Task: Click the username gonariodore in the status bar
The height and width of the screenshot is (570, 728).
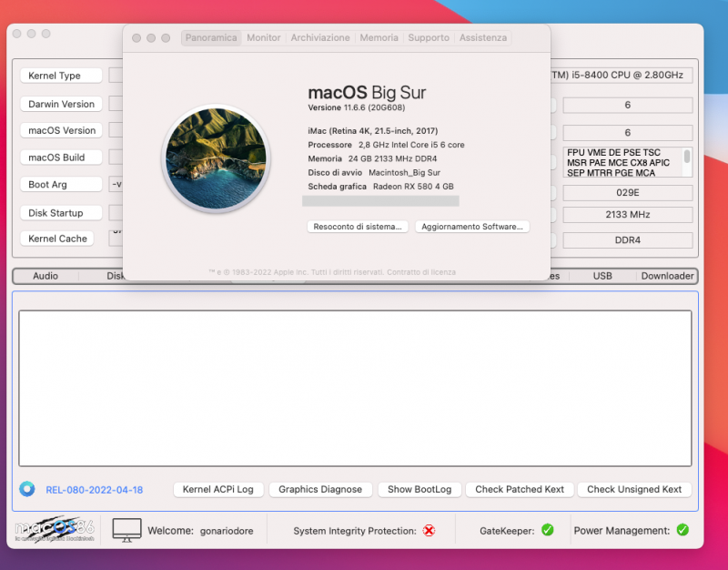Action: coord(227,531)
